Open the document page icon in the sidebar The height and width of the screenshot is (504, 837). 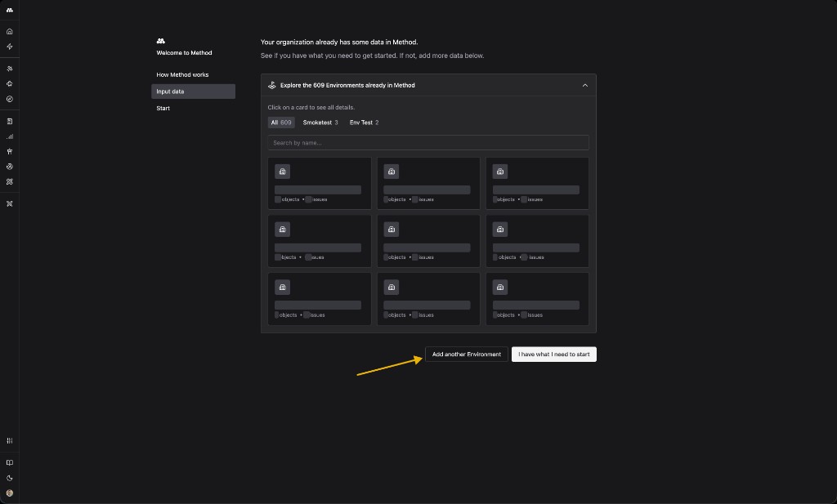pos(10,122)
